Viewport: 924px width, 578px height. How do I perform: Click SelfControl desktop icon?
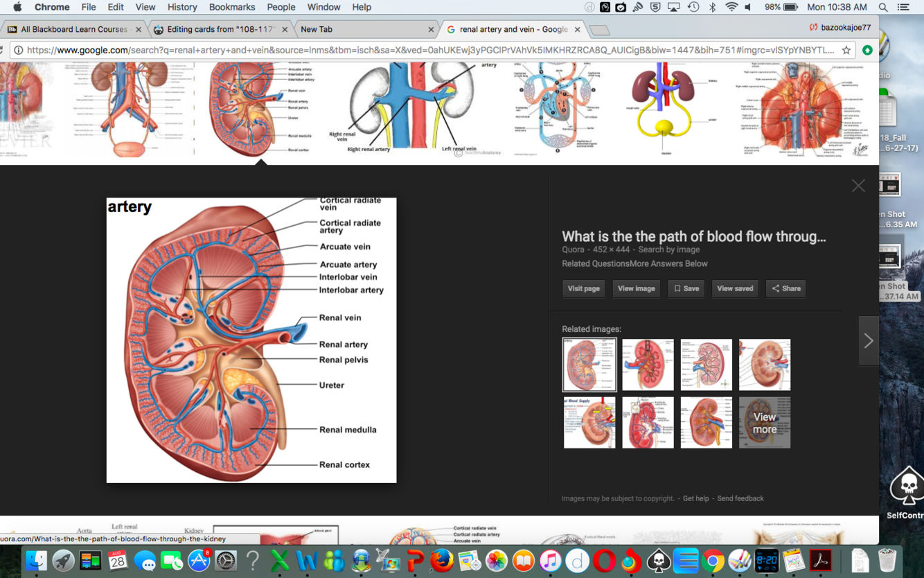coord(906,492)
